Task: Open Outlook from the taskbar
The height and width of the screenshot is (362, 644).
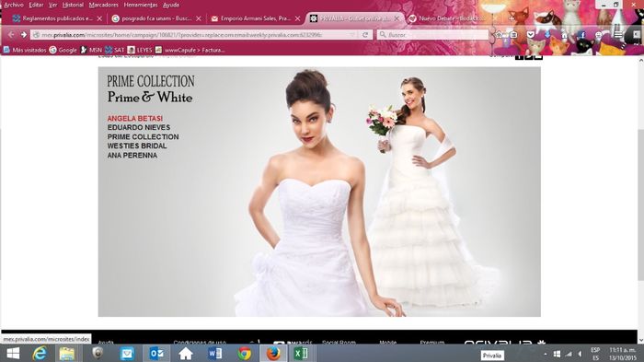Action: 156,354
